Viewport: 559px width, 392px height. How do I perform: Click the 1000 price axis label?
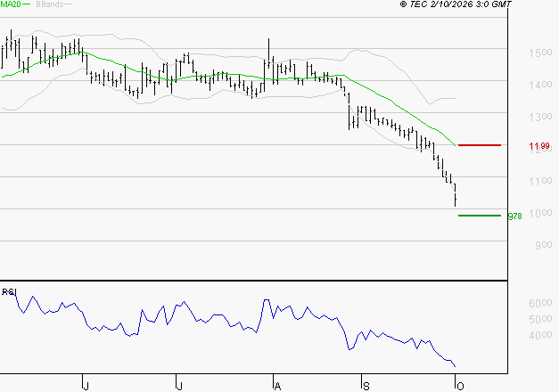[540, 213]
